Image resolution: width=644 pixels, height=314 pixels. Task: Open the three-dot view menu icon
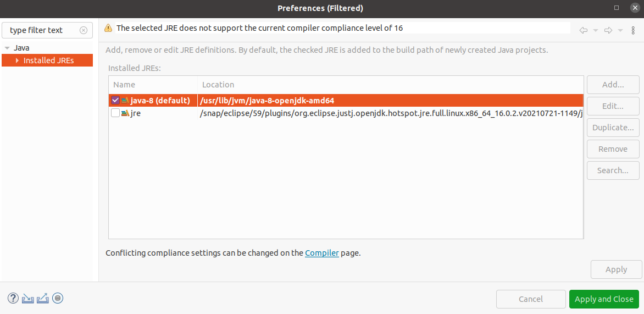pos(633,30)
